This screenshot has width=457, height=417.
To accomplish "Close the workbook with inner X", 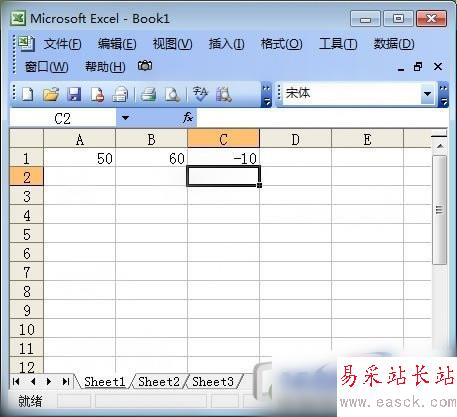I will [438, 67].
